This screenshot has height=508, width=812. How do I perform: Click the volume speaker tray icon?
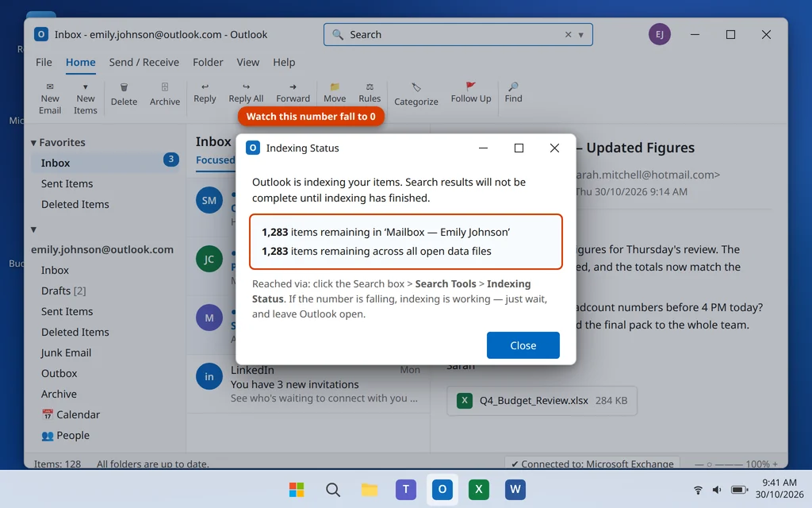tap(717, 490)
